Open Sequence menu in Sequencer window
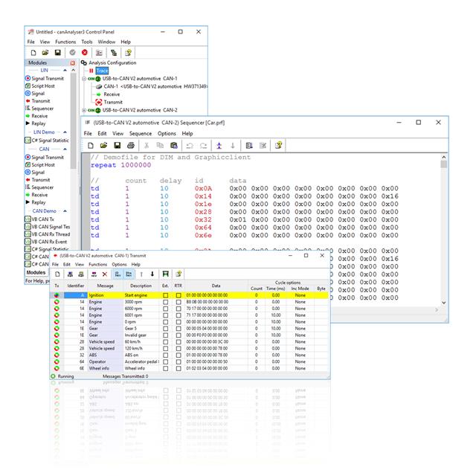This screenshot has height=476, width=476. tap(141, 133)
